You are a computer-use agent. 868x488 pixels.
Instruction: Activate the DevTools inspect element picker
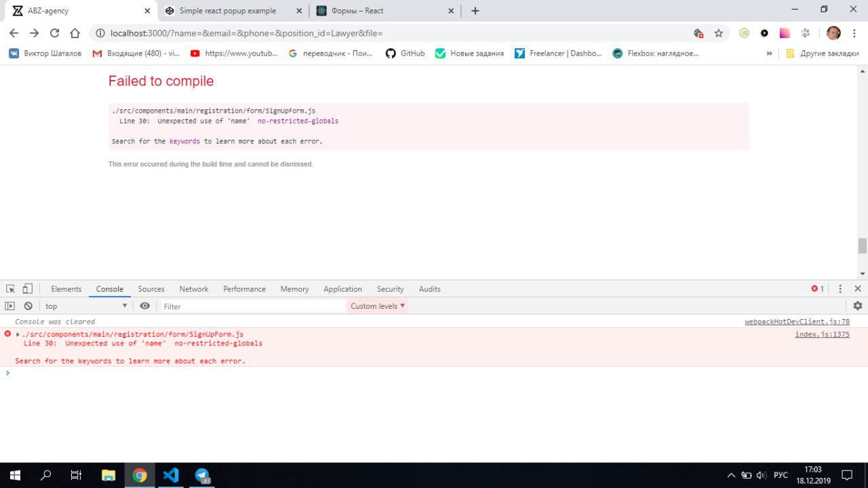tap(11, 288)
